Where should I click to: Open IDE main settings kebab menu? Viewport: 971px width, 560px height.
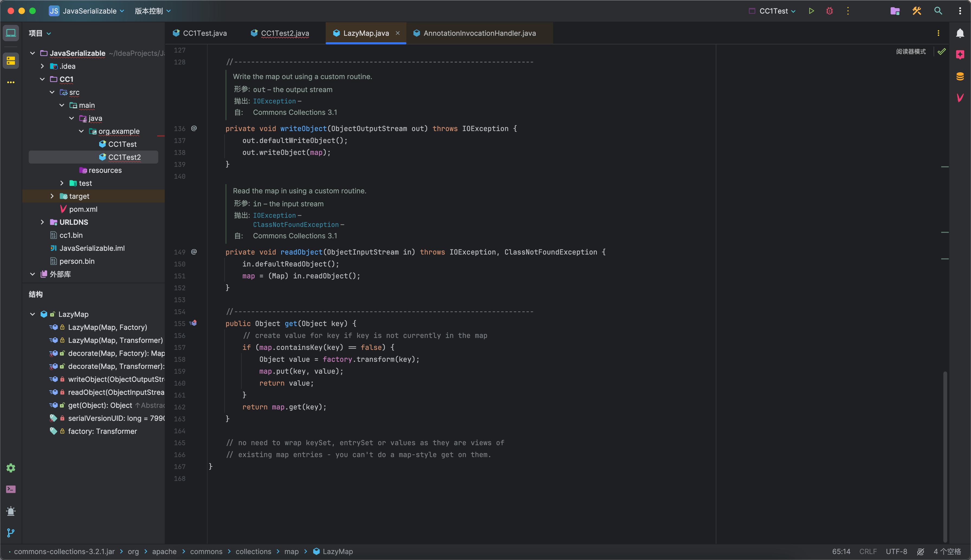960,11
